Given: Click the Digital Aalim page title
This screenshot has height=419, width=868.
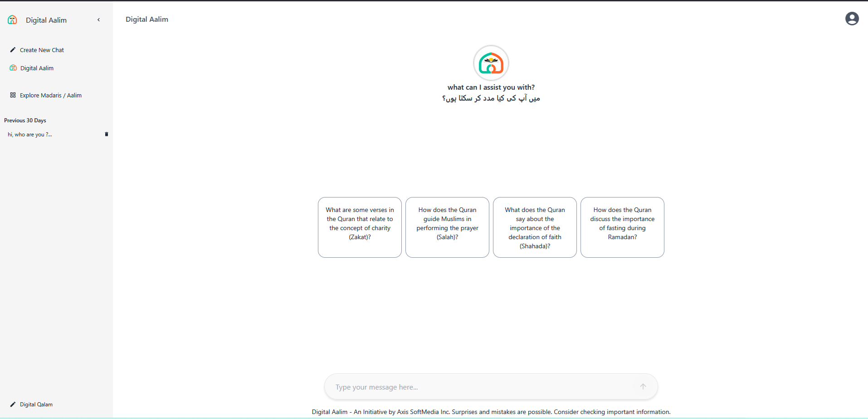Looking at the screenshot, I should (147, 19).
